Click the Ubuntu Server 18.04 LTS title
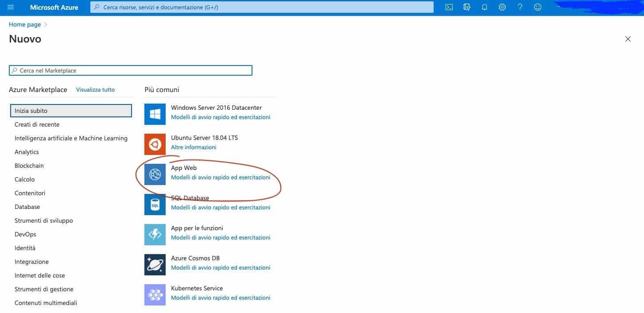The image size is (644, 313). tap(204, 138)
